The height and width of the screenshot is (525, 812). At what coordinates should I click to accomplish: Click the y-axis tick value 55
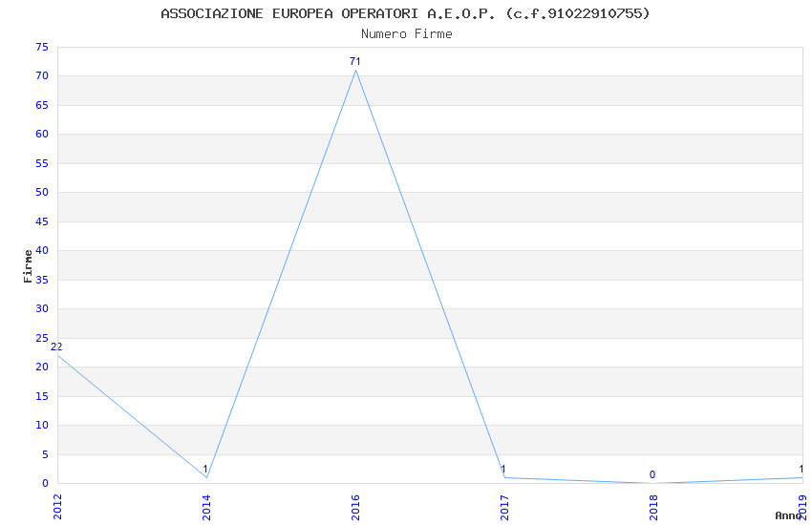point(42,163)
